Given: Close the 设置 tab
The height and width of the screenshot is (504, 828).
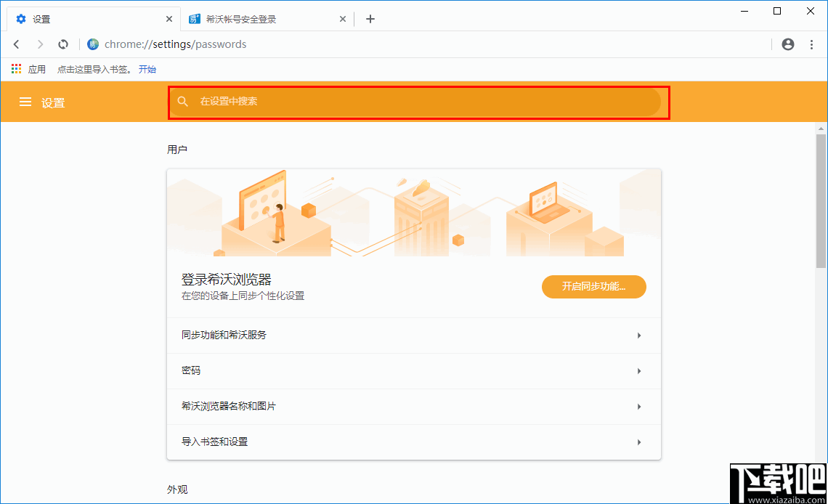Looking at the screenshot, I should click(x=169, y=19).
